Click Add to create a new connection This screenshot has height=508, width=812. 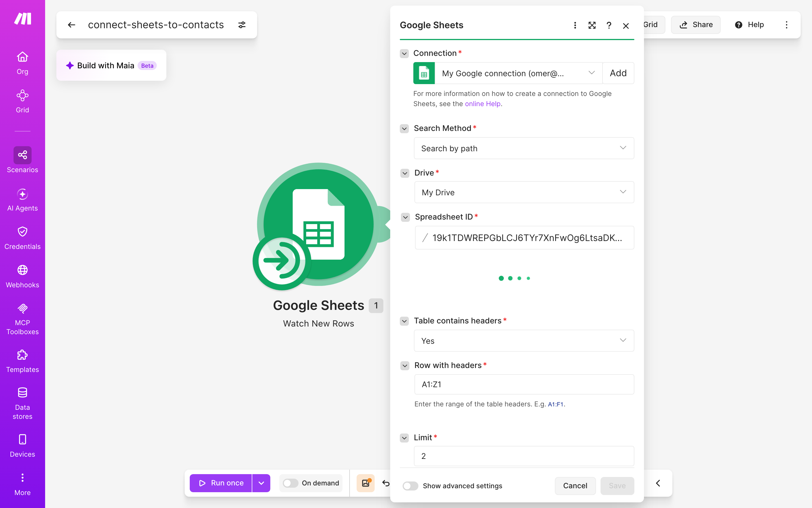click(x=618, y=73)
